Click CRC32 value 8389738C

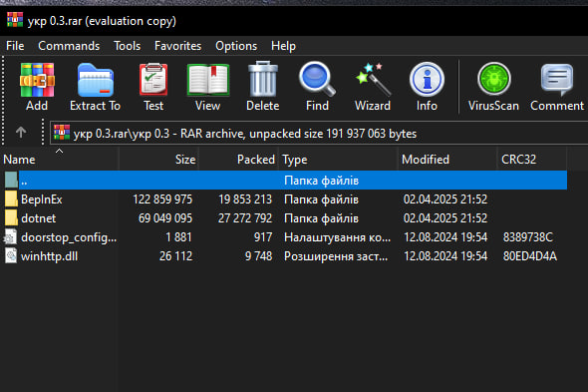[528, 237]
